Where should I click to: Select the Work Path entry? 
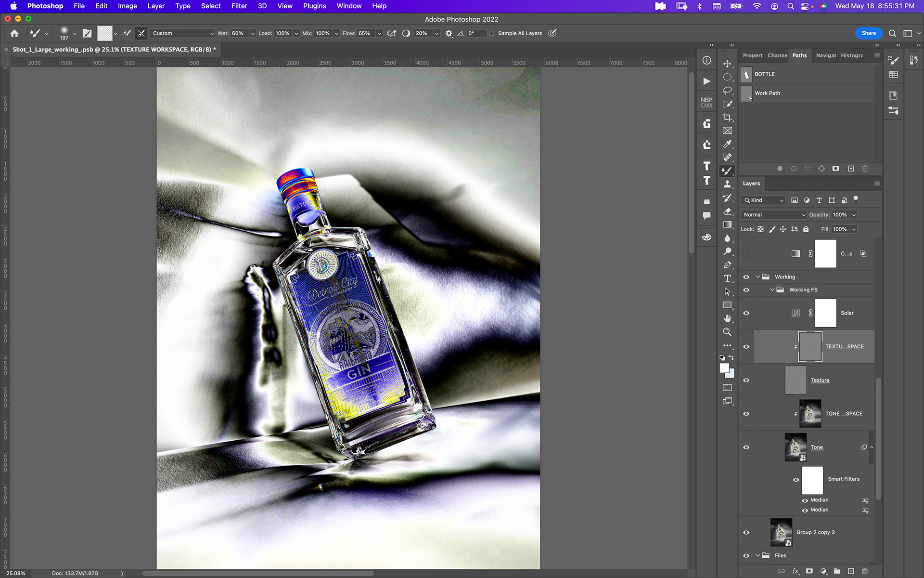(x=807, y=93)
